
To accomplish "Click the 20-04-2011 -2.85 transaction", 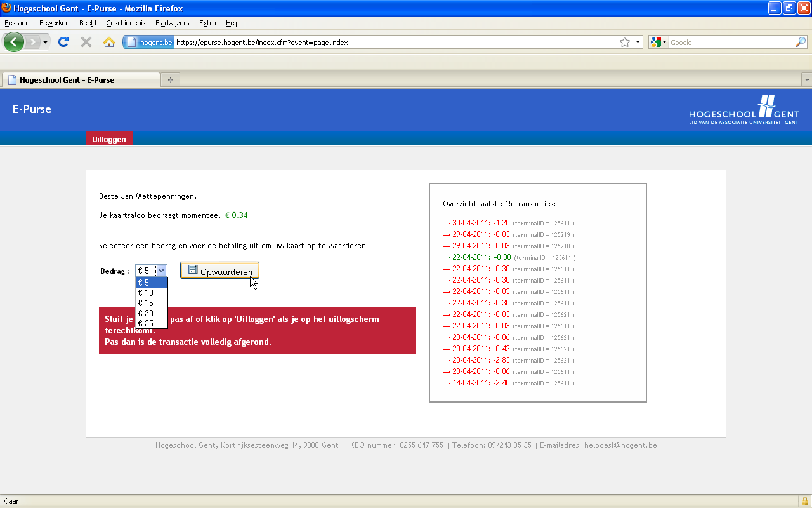I will (x=509, y=360).
